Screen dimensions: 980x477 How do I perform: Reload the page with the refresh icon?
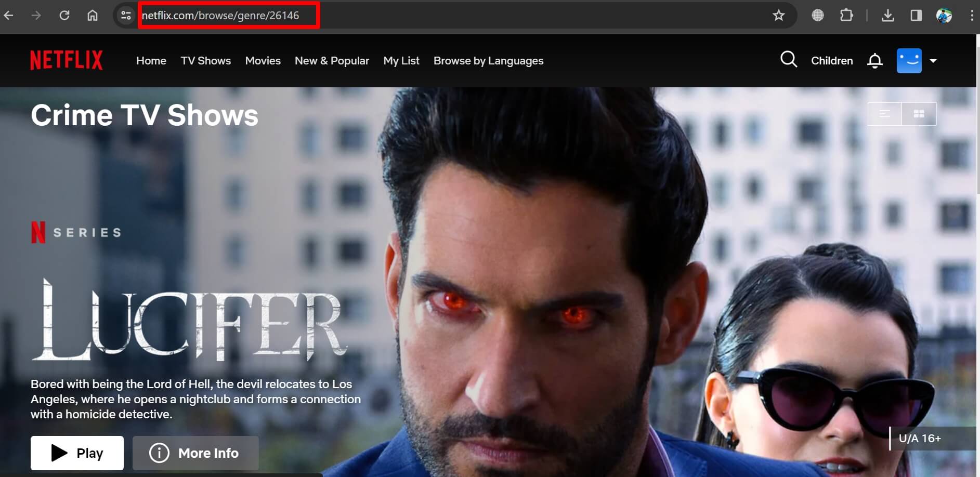point(64,16)
